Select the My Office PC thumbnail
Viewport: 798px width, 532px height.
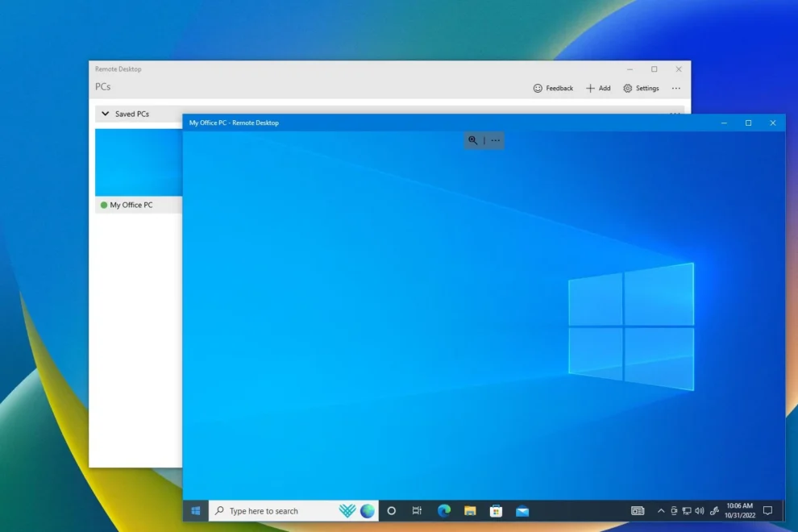[139, 162]
